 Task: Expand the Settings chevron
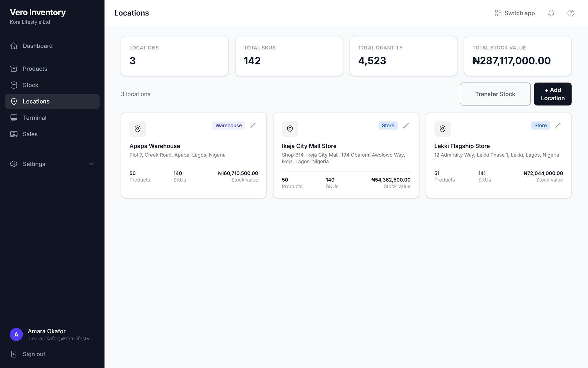point(91,164)
